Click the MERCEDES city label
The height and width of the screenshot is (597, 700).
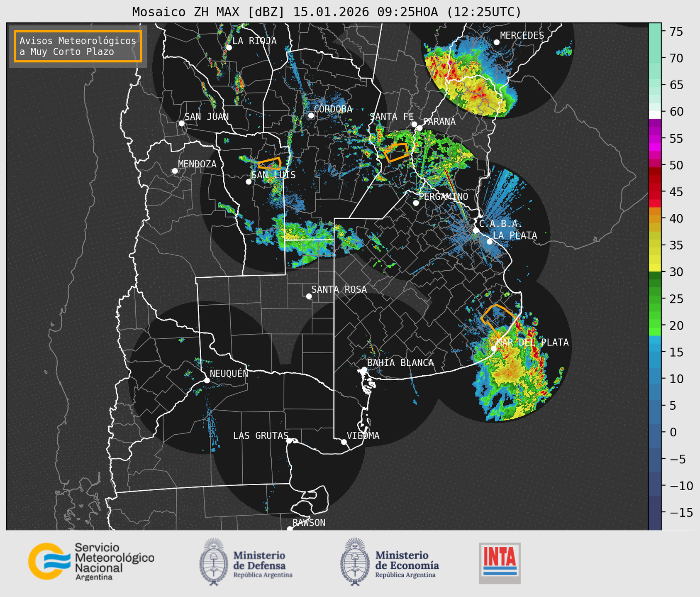522,36
